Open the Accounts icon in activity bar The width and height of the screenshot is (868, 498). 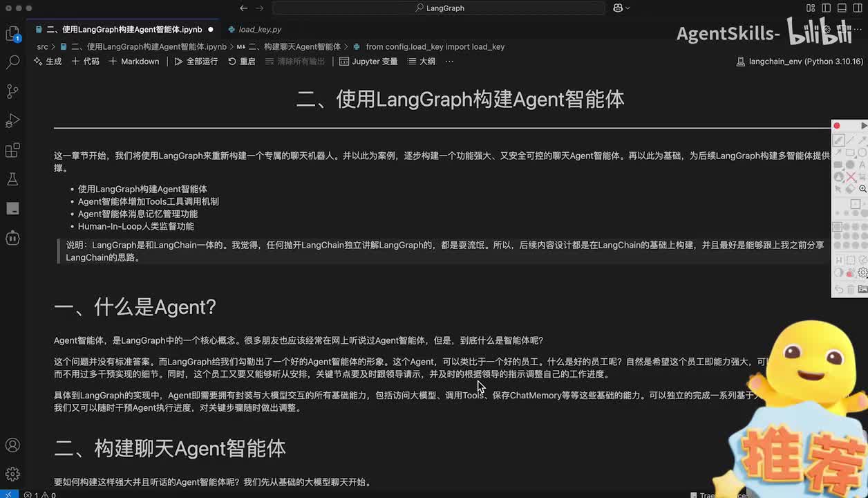pos(12,445)
